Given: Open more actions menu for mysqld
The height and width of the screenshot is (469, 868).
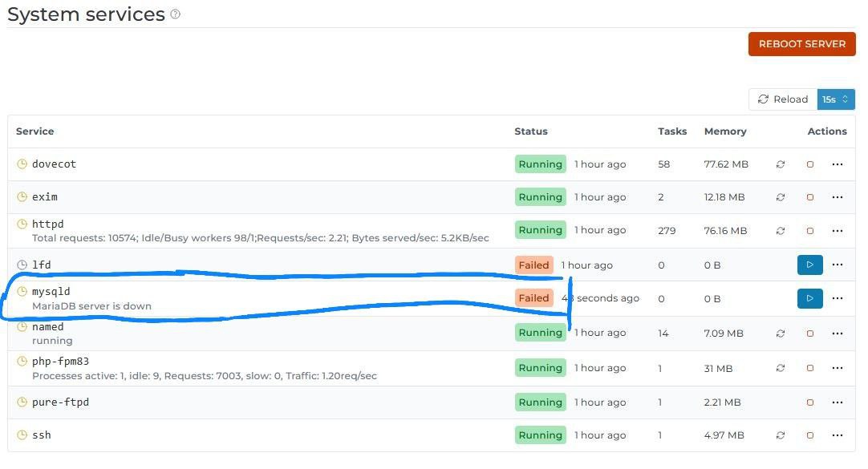Looking at the screenshot, I should click(x=838, y=298).
